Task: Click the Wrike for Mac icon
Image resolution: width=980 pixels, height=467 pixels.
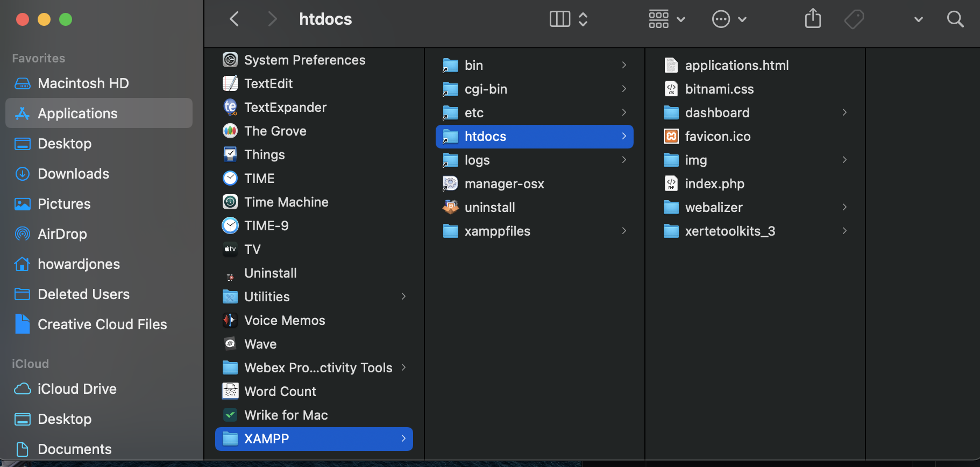Action: pos(230,415)
